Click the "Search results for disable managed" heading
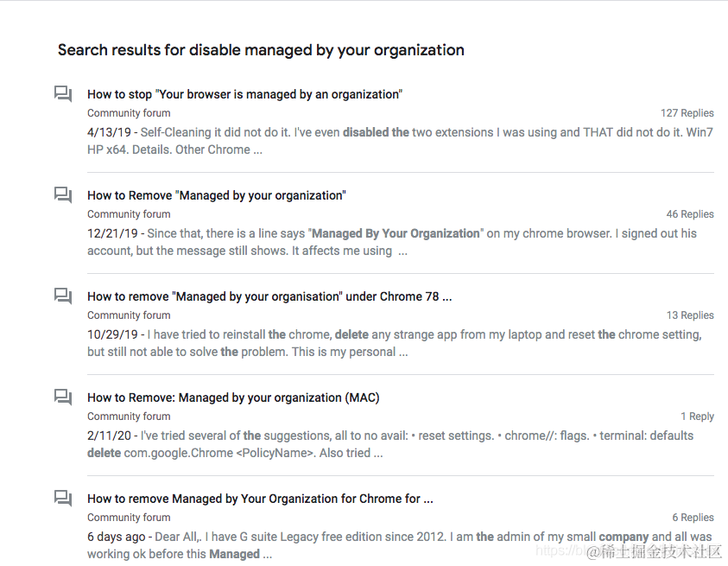 coord(261,50)
